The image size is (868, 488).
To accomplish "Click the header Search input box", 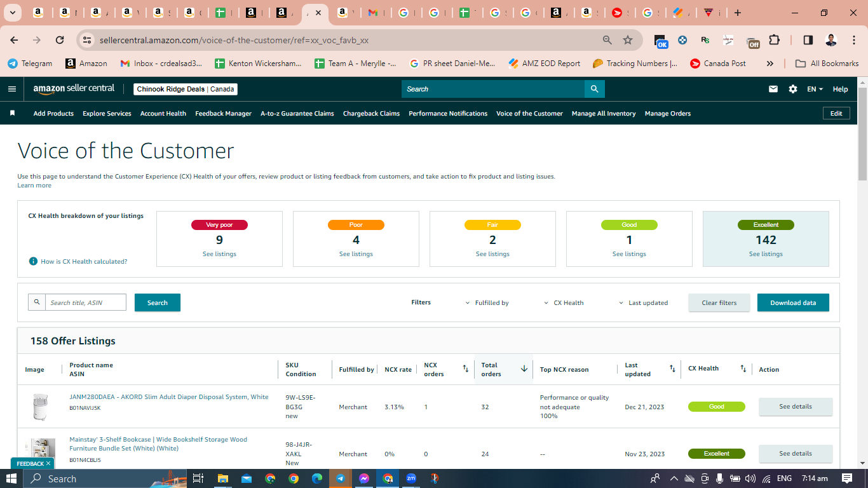I will (493, 89).
